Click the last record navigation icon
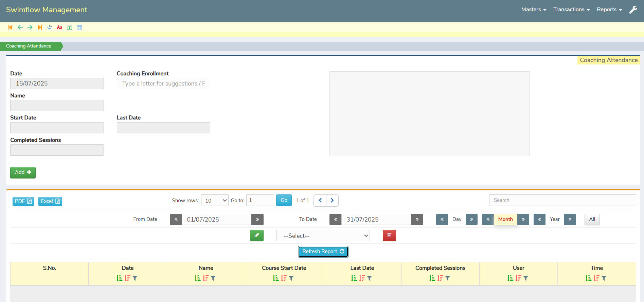This screenshot has height=302, width=644. (40, 27)
